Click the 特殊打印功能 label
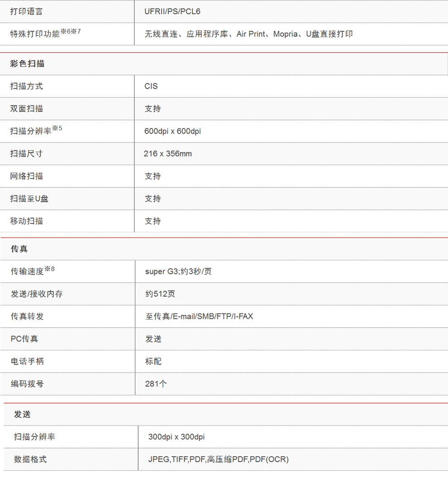 click(45, 33)
